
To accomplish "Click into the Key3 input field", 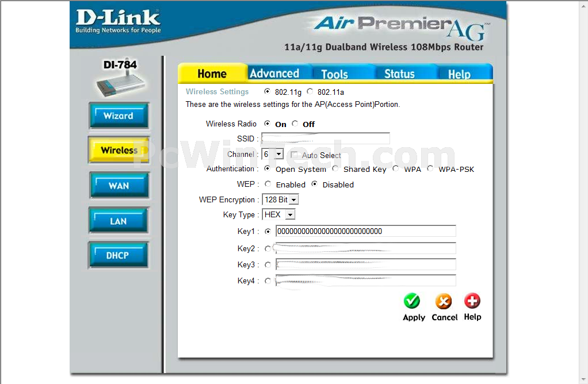I will pos(365,264).
